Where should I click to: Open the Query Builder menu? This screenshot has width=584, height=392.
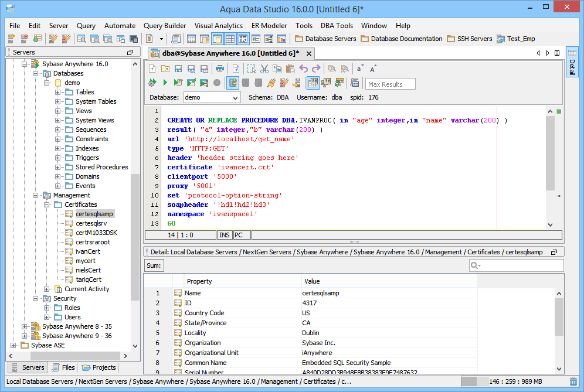165,26
